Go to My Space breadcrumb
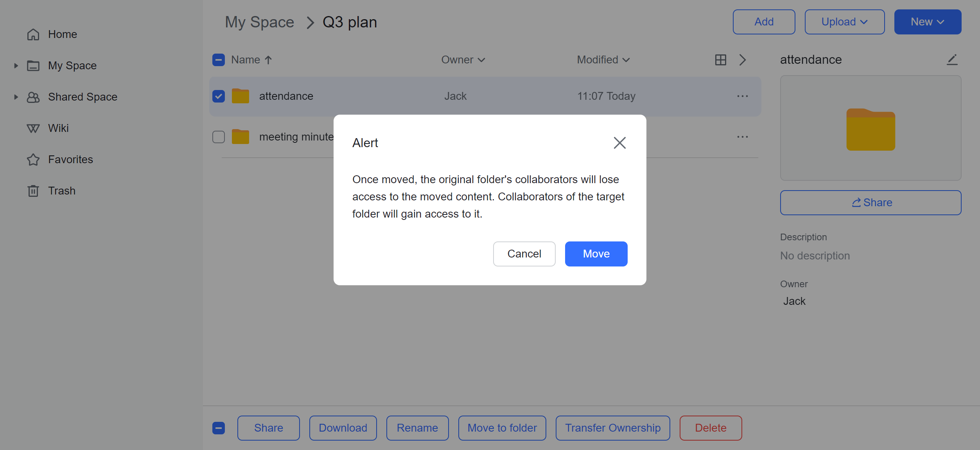 (259, 22)
